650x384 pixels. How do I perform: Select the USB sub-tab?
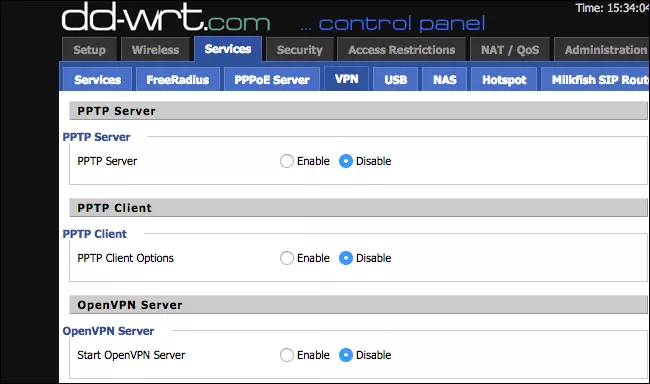pyautogui.click(x=395, y=80)
